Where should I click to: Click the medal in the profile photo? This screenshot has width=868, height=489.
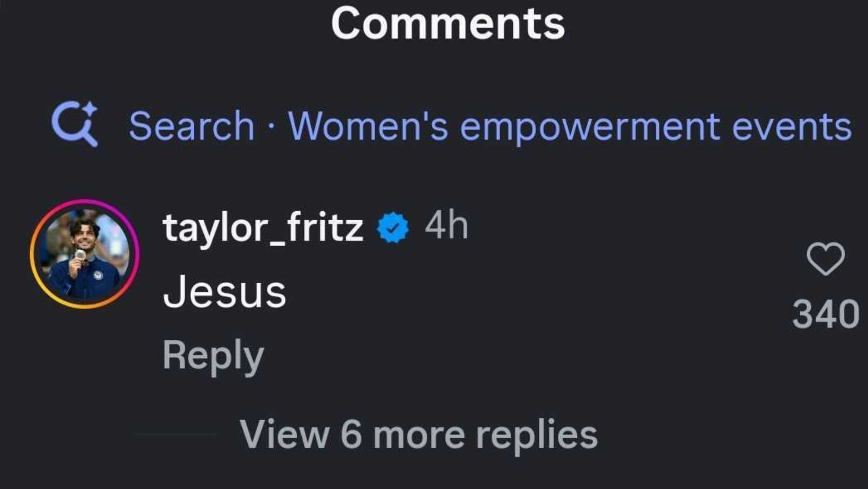pyautogui.click(x=80, y=255)
